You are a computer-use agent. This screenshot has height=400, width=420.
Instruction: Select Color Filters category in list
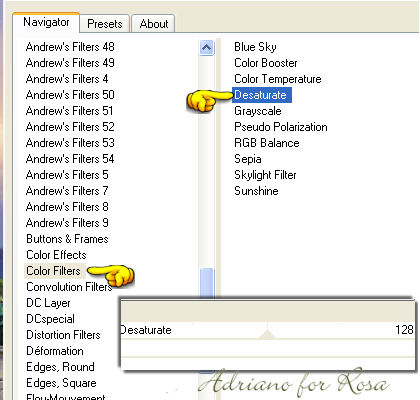click(54, 271)
